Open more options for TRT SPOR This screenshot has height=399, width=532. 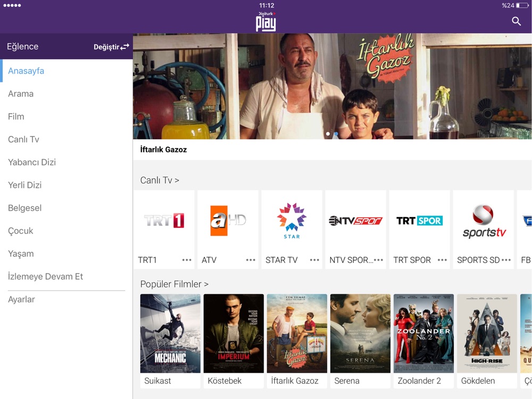point(442,260)
